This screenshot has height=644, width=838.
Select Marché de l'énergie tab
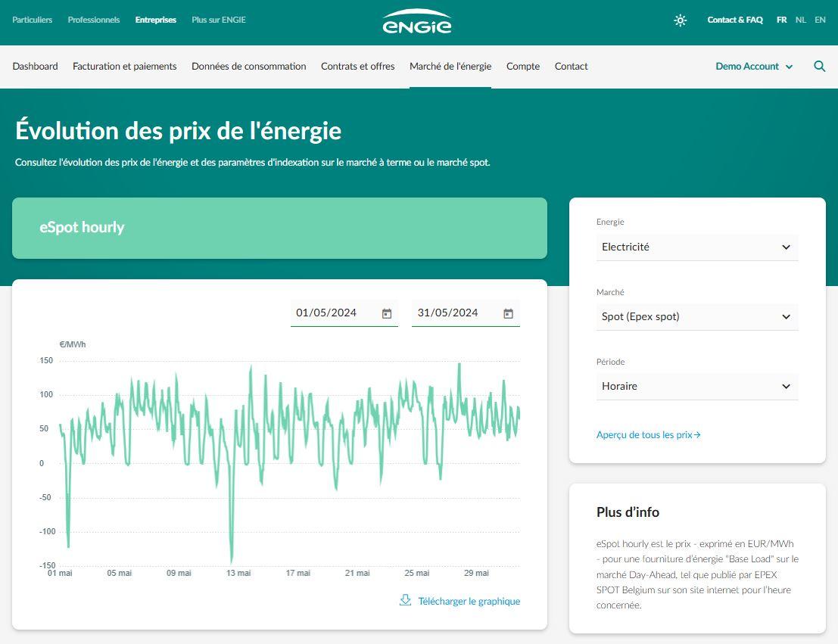tap(450, 67)
